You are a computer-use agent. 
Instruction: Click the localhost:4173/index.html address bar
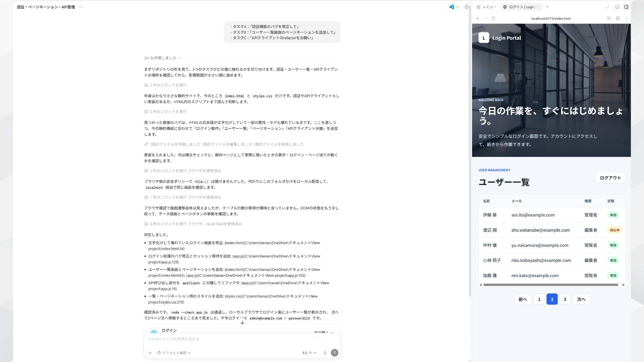click(x=551, y=18)
